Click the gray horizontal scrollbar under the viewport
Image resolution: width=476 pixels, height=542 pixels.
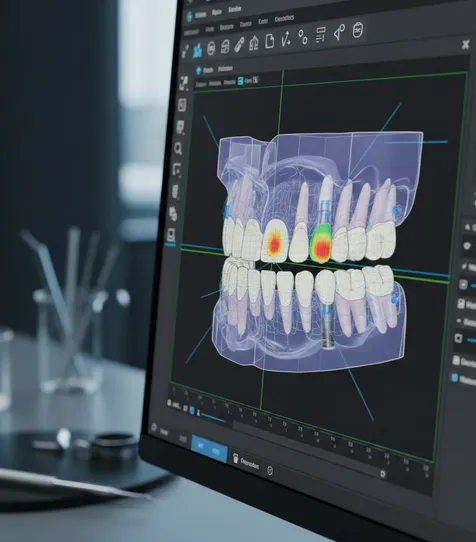coord(308,448)
